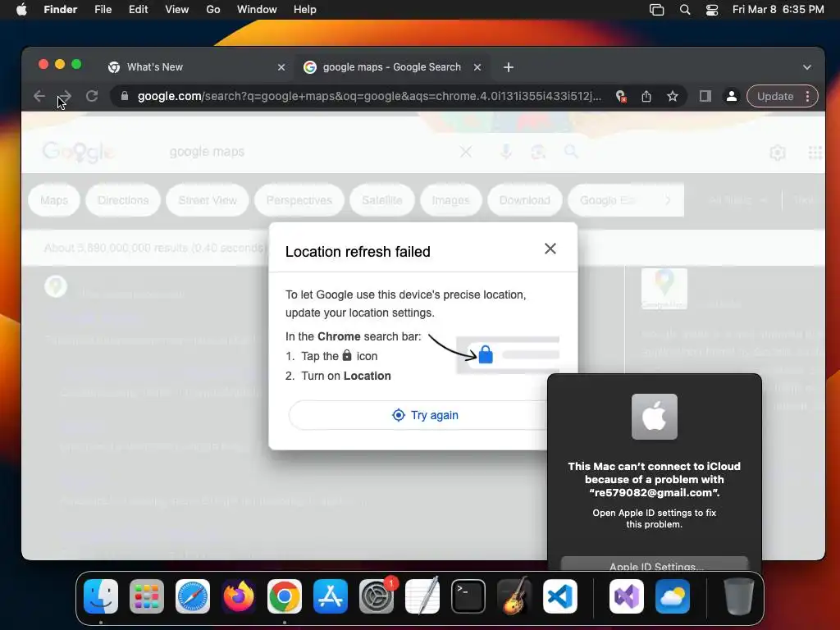Open Google settings gear
Image resolution: width=840 pixels, height=630 pixels.
tap(778, 153)
